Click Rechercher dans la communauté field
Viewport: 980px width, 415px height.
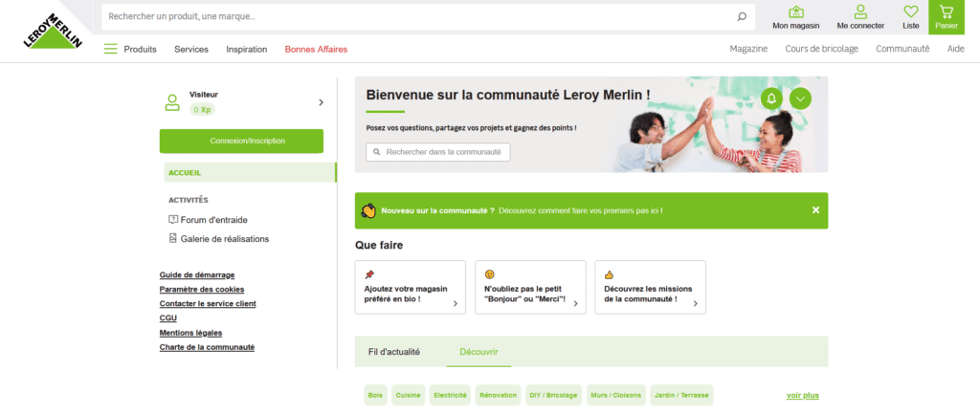(x=438, y=152)
